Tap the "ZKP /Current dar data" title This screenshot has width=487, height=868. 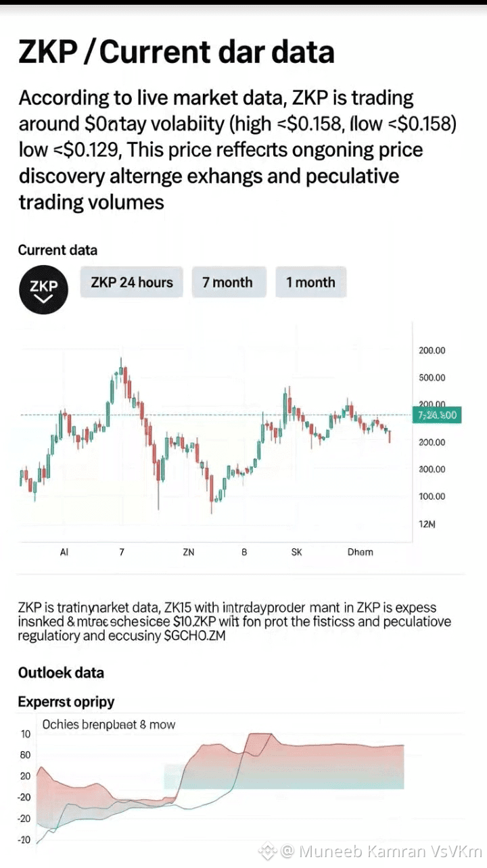pyautogui.click(x=177, y=52)
